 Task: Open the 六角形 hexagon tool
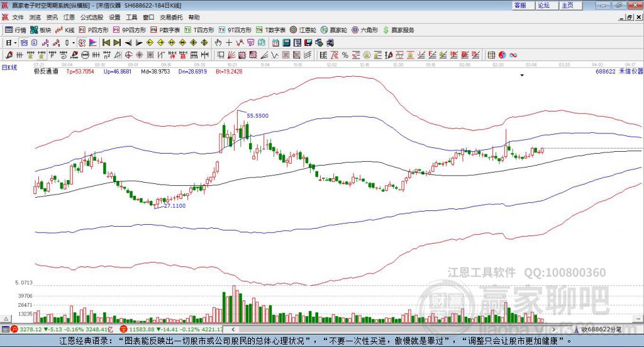[x=365, y=30]
